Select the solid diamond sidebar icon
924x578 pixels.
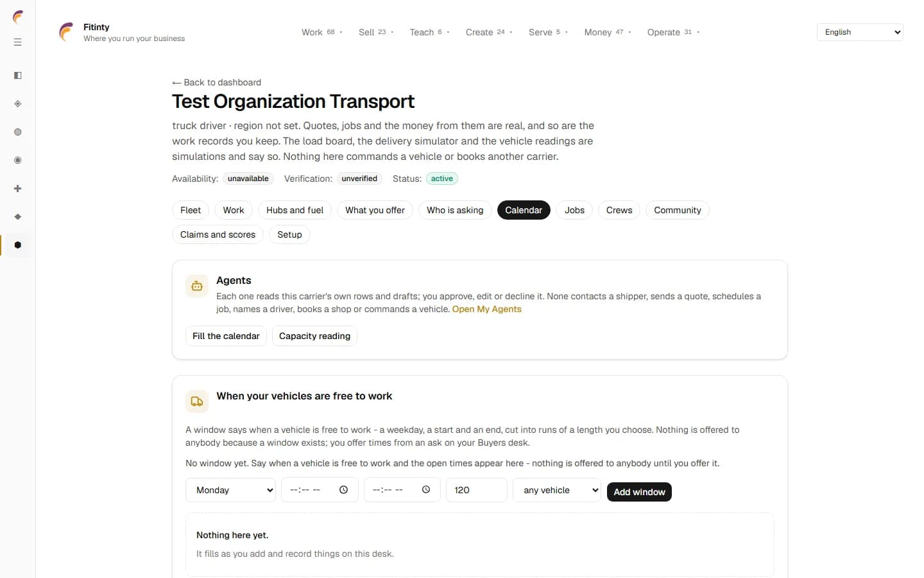(x=18, y=217)
